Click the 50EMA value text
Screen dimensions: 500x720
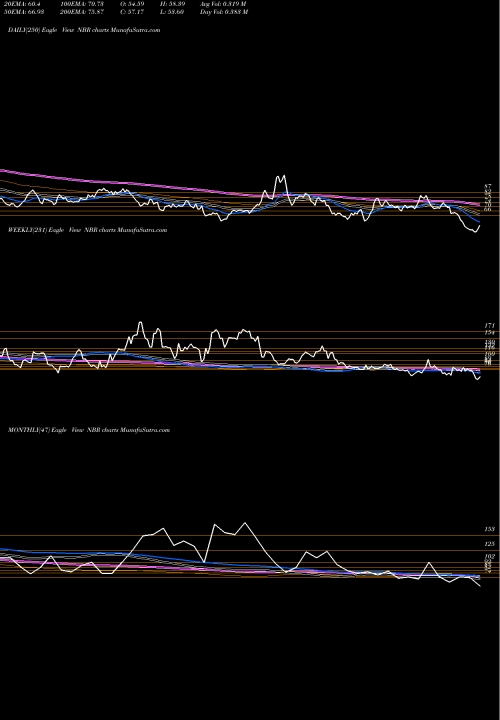coord(24,12)
